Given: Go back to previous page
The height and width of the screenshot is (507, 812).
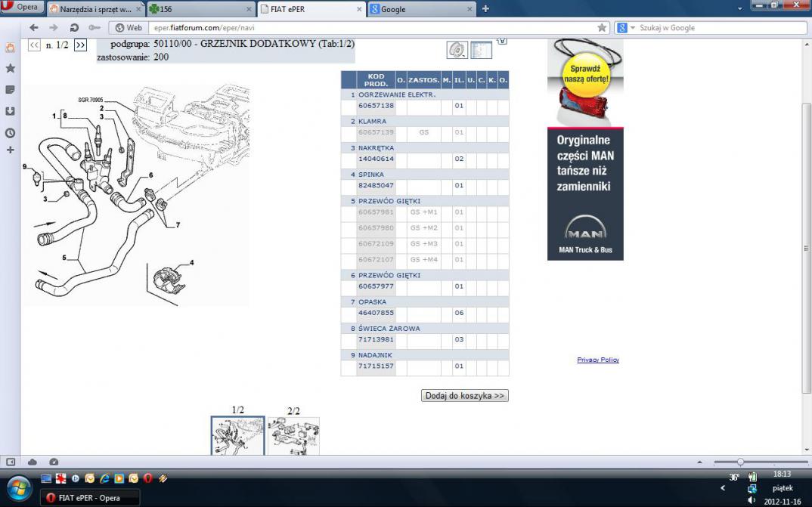Looking at the screenshot, I should point(34,28).
